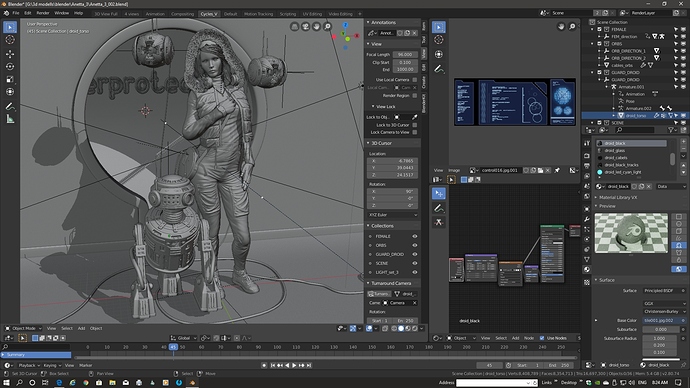Click the Select Box tool in the 3D viewport

coord(10,27)
